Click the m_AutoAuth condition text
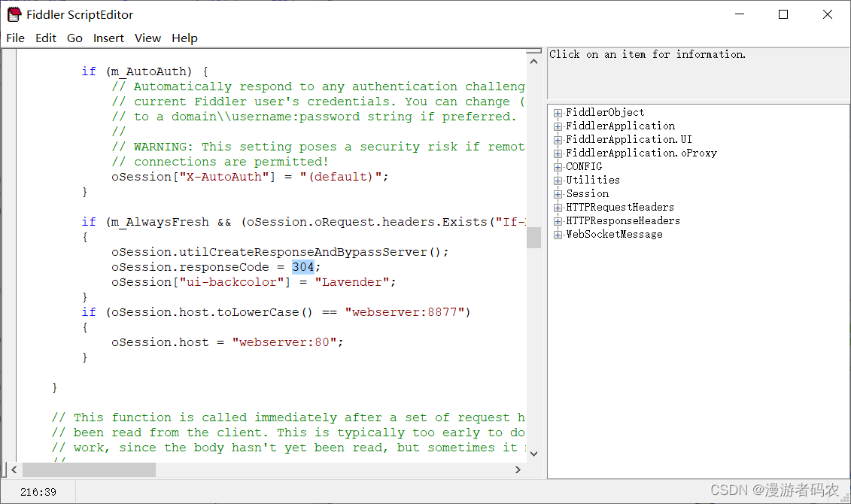 tap(149, 71)
